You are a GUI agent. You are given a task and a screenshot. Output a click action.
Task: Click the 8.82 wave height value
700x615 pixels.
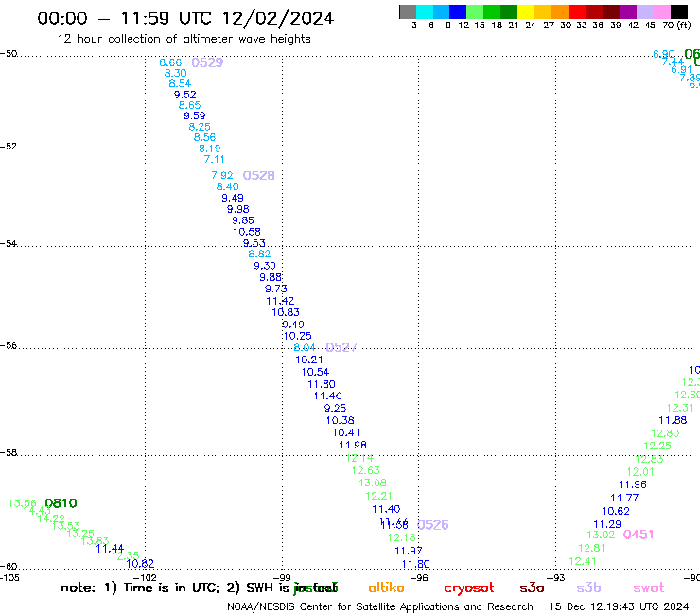coord(259,254)
